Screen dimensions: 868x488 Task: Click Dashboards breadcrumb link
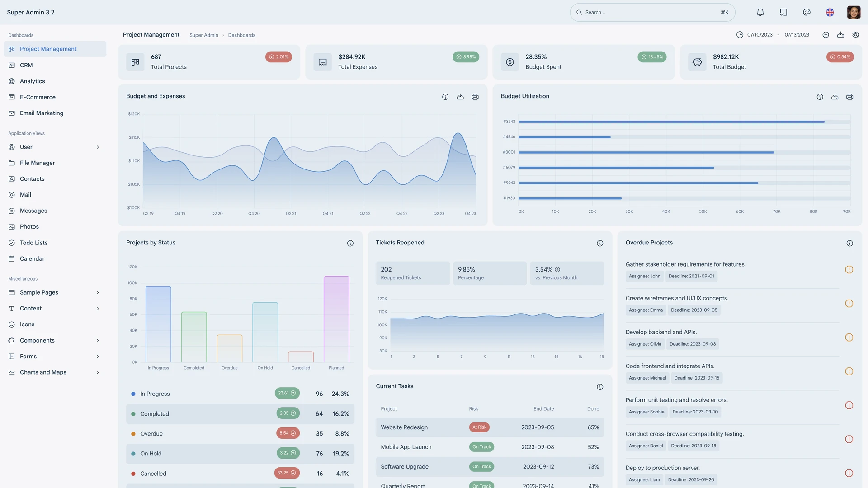point(241,35)
